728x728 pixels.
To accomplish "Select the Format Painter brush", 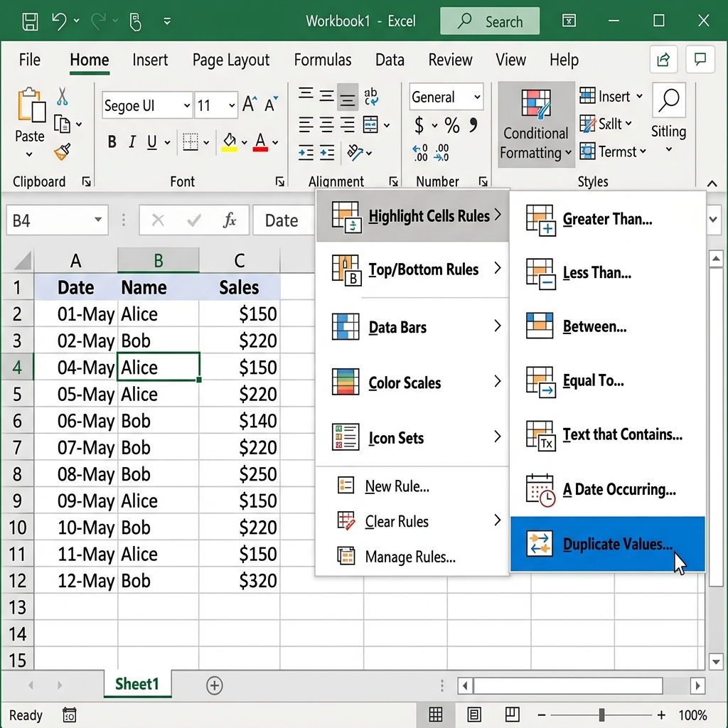I will tap(63, 151).
